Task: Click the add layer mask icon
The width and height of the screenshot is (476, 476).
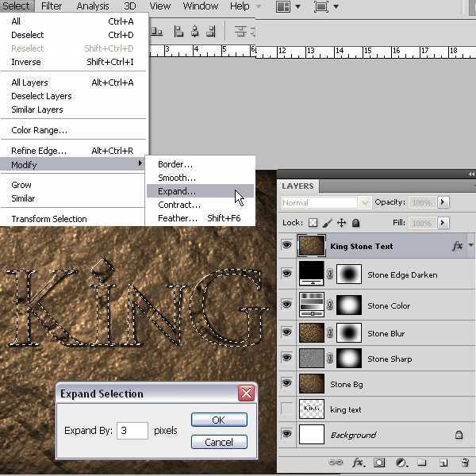Action: (379, 463)
